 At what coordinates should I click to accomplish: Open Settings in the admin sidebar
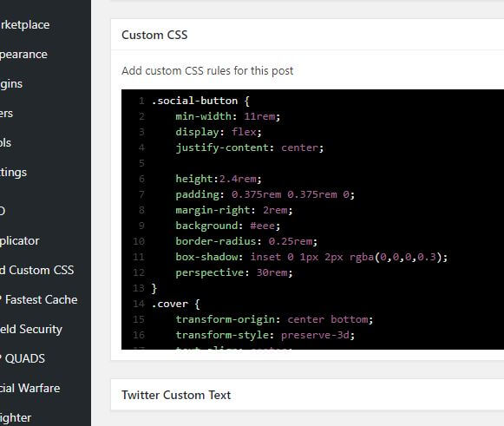pyautogui.click(x=14, y=173)
